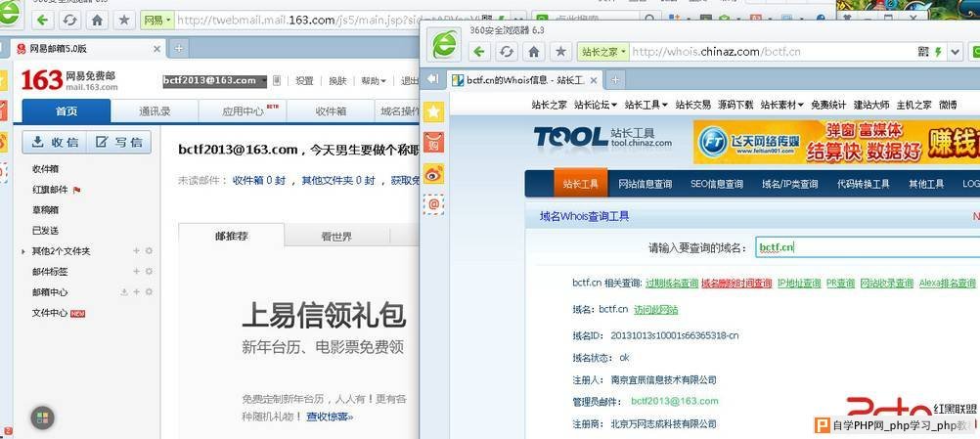Click the whois.chinaz.com address bar URL
This screenshot has width=980, height=439.
(x=716, y=52)
